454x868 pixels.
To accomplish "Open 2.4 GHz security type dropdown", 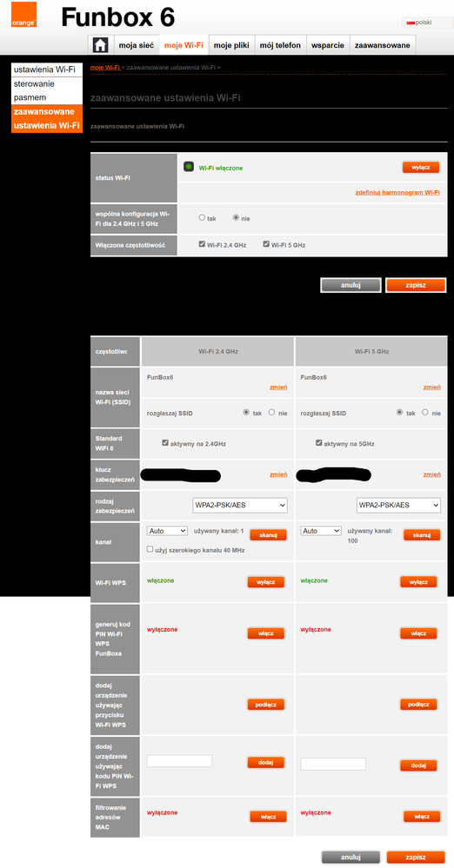I will tap(240, 505).
